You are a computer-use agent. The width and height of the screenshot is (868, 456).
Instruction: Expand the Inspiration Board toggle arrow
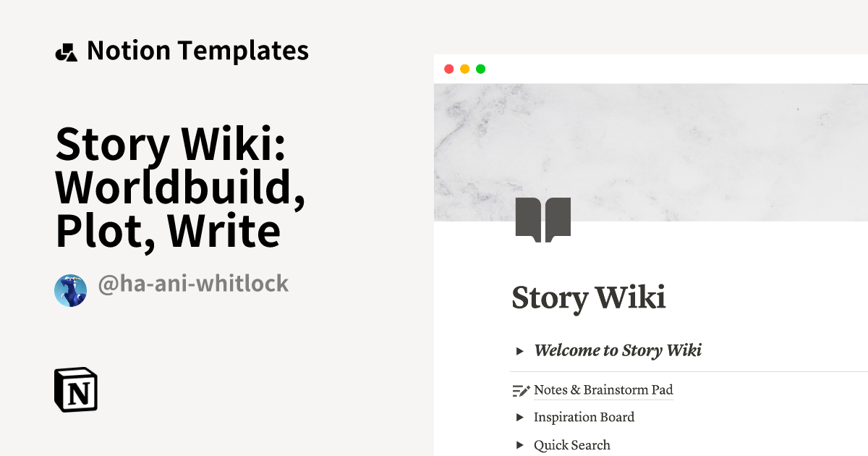pos(519,418)
